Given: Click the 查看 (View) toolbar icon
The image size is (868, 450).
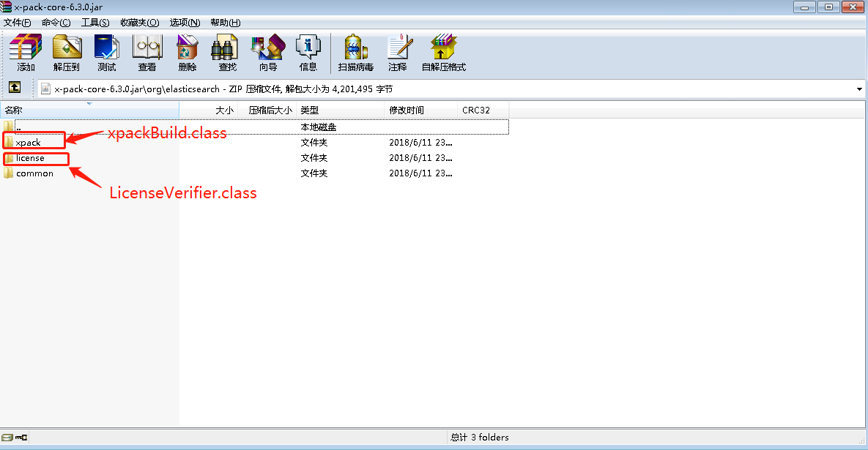Looking at the screenshot, I should click(147, 53).
